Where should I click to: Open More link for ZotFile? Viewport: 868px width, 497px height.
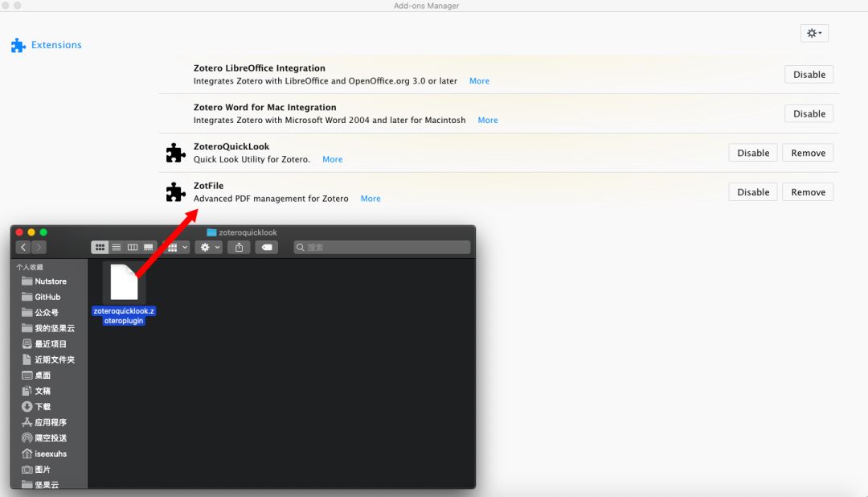point(371,199)
